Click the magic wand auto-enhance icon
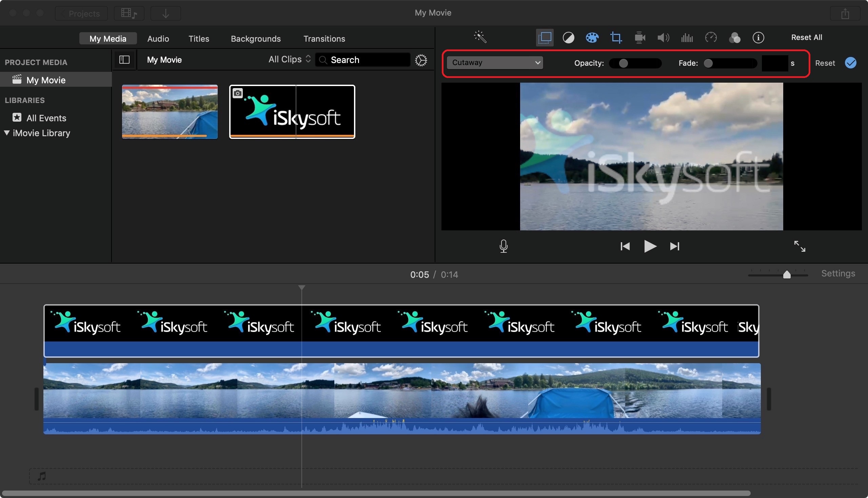The height and width of the screenshot is (498, 868). 480,37
